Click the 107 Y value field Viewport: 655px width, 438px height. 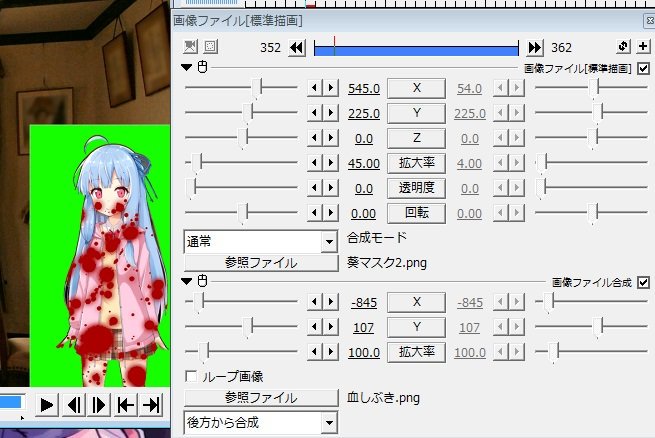(364, 327)
